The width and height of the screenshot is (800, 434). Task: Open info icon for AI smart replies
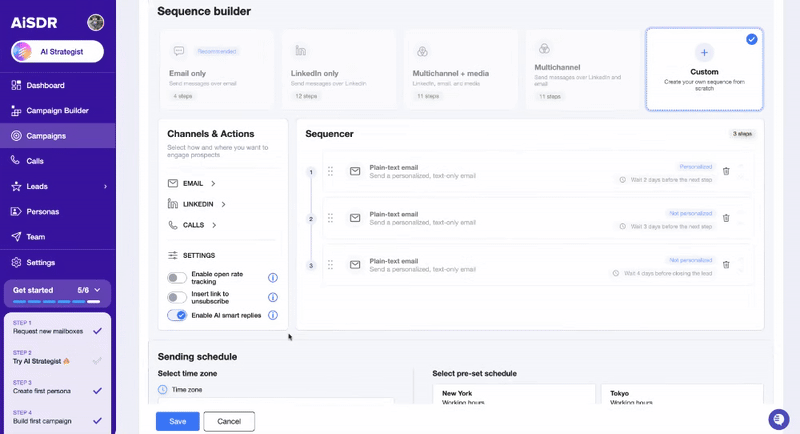tap(273, 315)
